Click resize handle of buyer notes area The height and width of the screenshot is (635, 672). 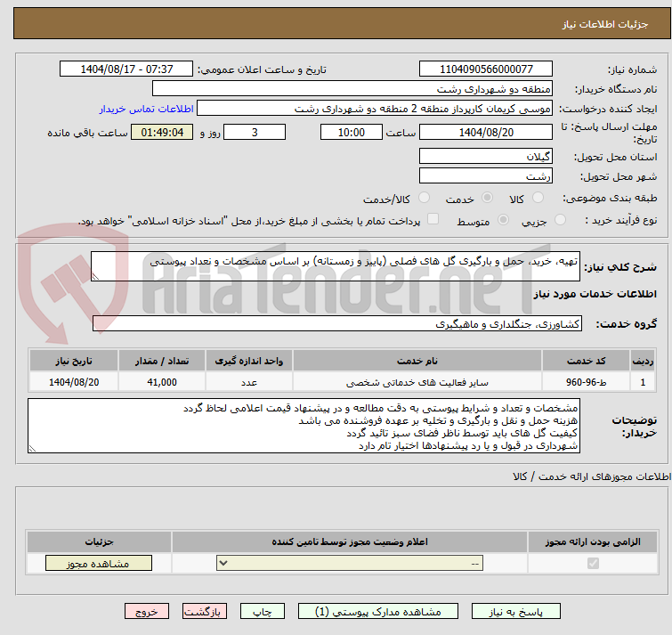(32, 449)
